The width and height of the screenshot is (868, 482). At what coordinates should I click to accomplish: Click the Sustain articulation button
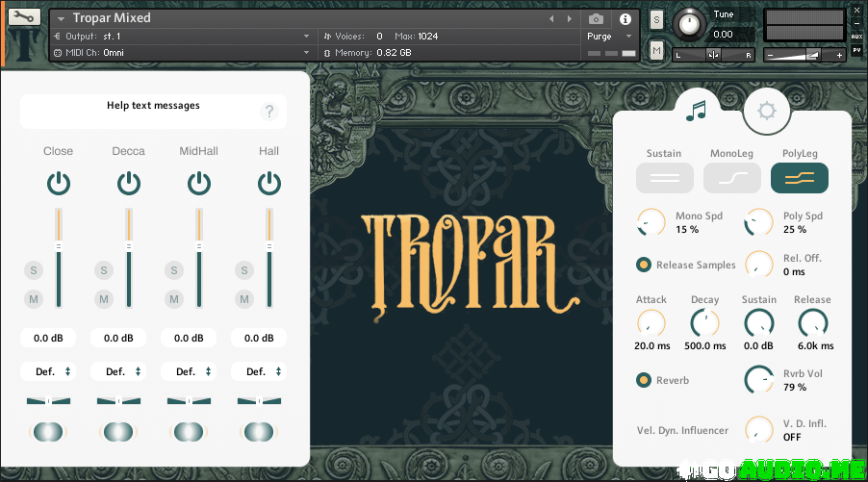pos(664,178)
